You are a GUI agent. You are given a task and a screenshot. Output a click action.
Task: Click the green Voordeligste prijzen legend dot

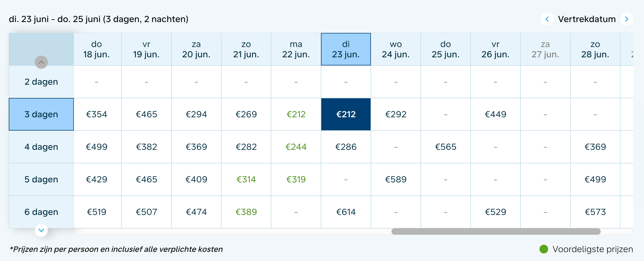[x=544, y=249]
